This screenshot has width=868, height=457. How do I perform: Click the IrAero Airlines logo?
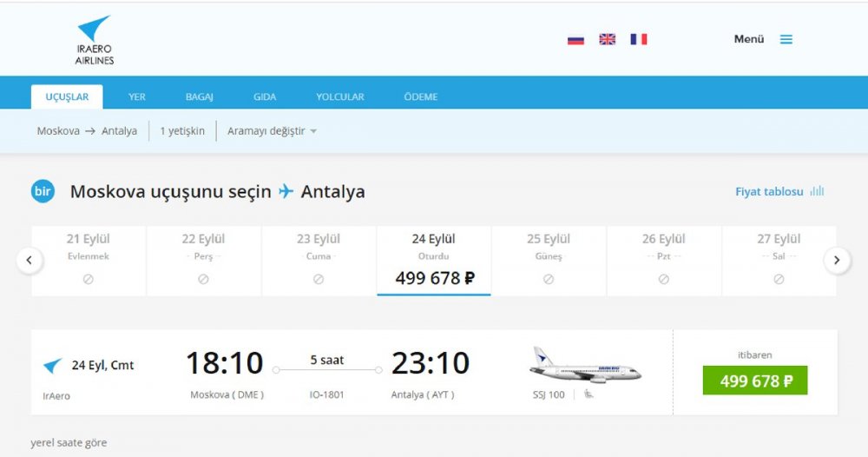[95, 40]
